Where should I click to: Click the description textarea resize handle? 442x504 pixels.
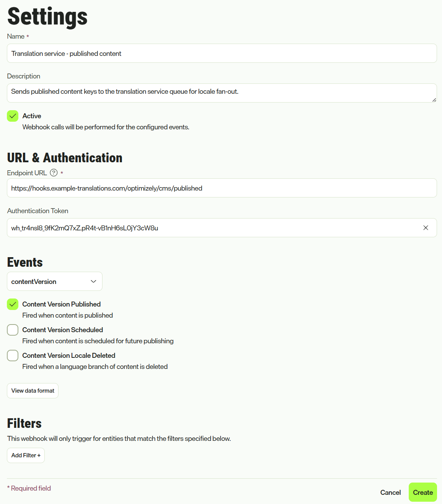[434, 100]
